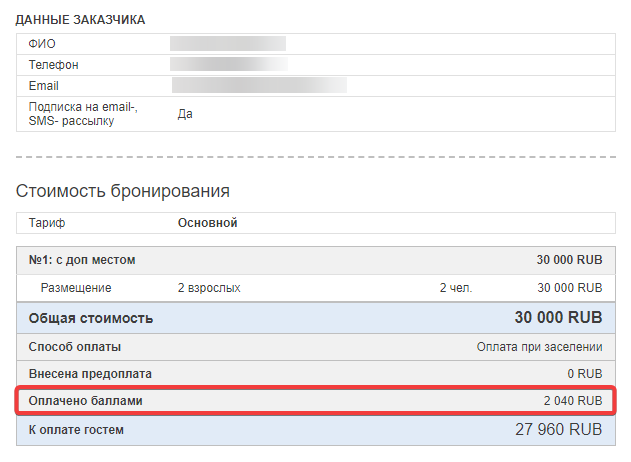The width and height of the screenshot is (631, 462).
Task: Click the '№1: с доп местом' row
Action: (x=316, y=260)
